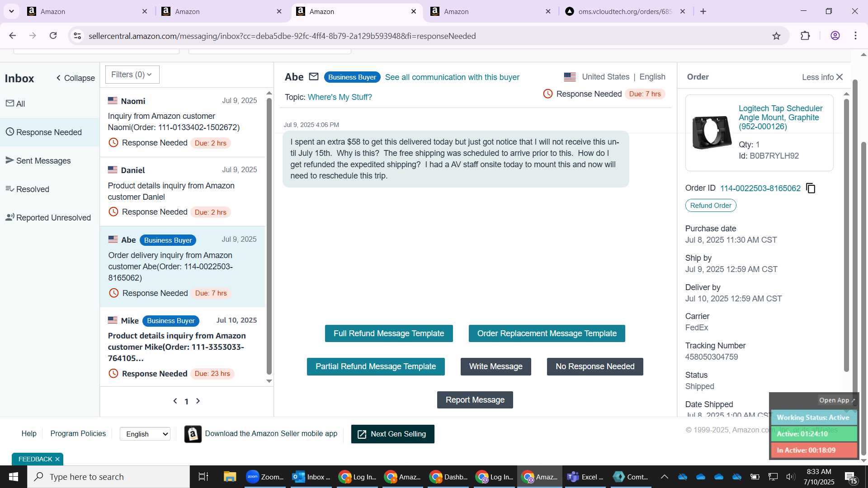This screenshot has width=868, height=488.
Task: Click the Write Message button
Action: [x=495, y=366]
